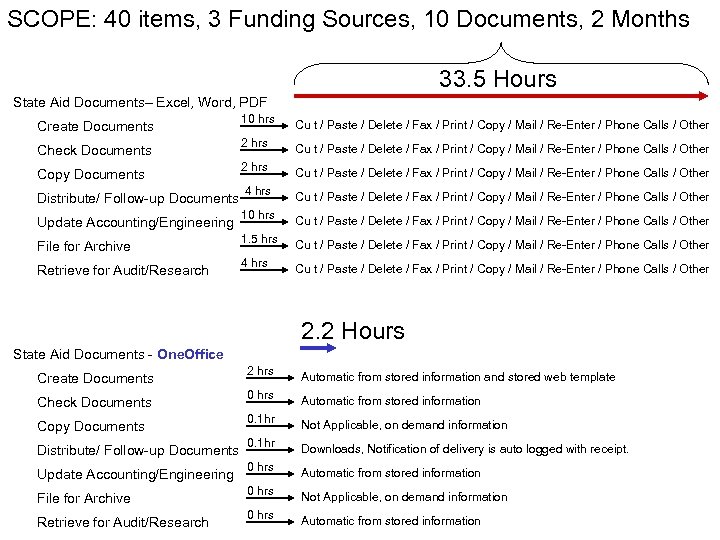Select "Copy Documents" under Excel, Word, PDF section
The image size is (720, 540).
pyautogui.click(x=91, y=175)
